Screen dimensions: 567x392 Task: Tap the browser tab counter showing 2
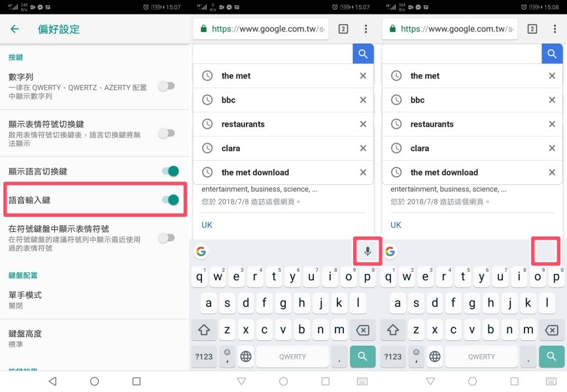pyautogui.click(x=342, y=29)
